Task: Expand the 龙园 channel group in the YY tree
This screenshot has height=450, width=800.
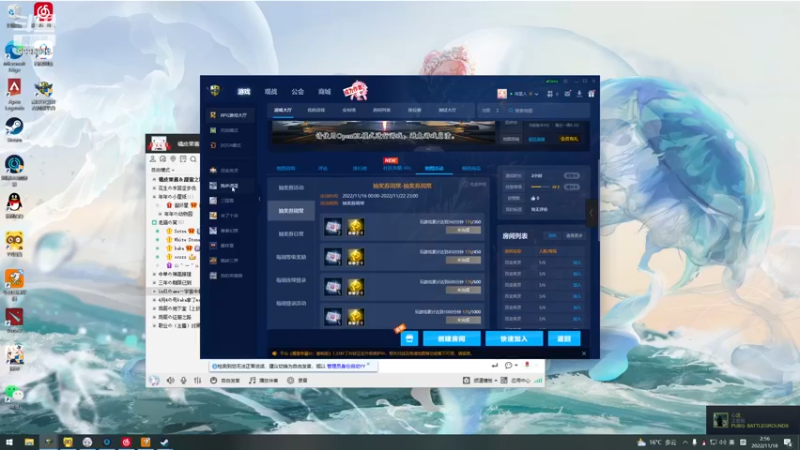Action: coord(155,222)
